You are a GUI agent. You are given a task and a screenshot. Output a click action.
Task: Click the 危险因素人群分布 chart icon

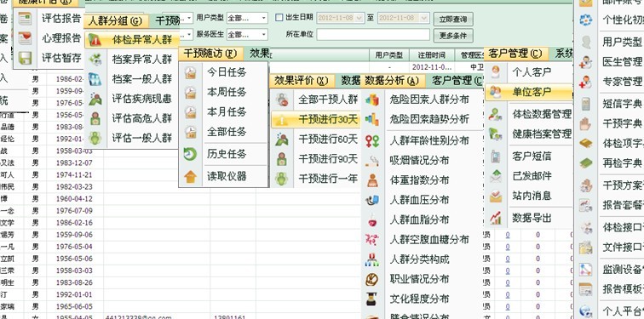click(372, 100)
